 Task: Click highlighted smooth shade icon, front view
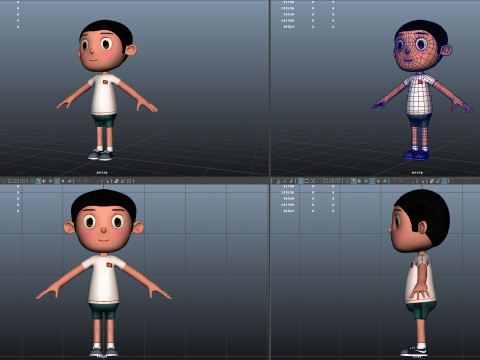tap(38, 181)
